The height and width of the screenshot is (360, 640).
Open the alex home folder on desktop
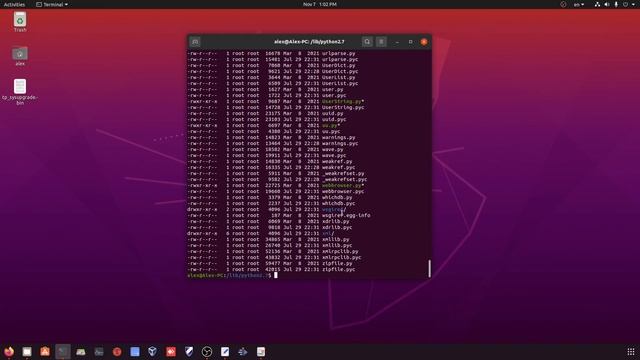pos(20,56)
